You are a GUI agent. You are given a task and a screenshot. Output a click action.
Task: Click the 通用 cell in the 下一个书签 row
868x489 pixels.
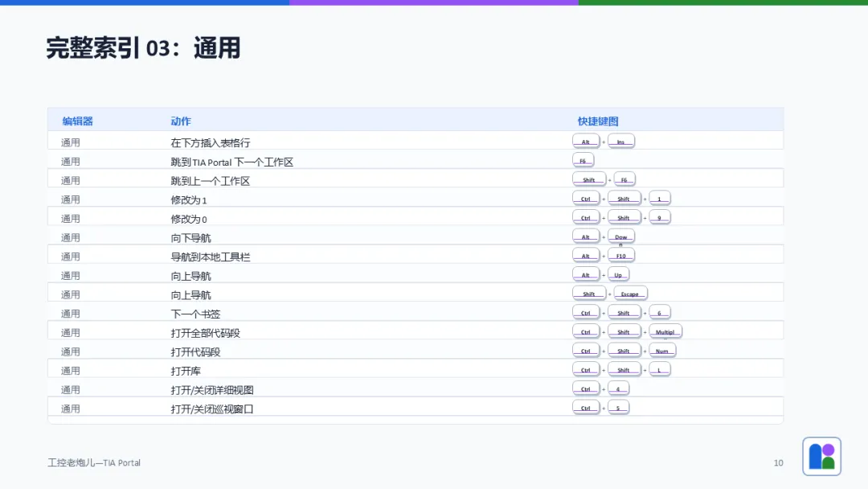[x=70, y=314]
